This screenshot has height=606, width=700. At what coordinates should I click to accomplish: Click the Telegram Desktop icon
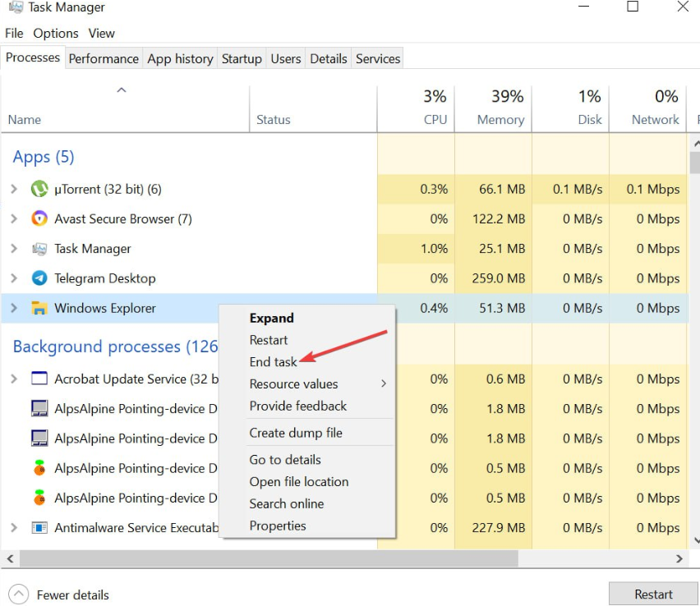(38, 278)
